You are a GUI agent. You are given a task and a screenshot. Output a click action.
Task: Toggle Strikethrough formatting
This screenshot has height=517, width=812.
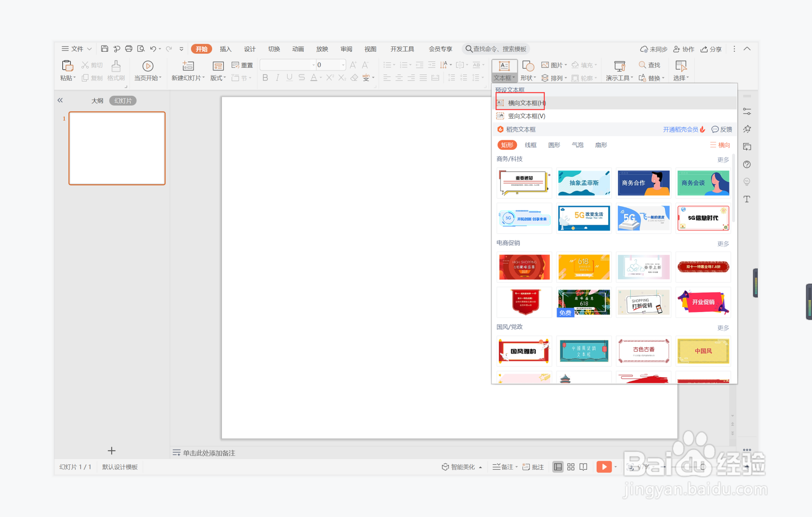301,77
